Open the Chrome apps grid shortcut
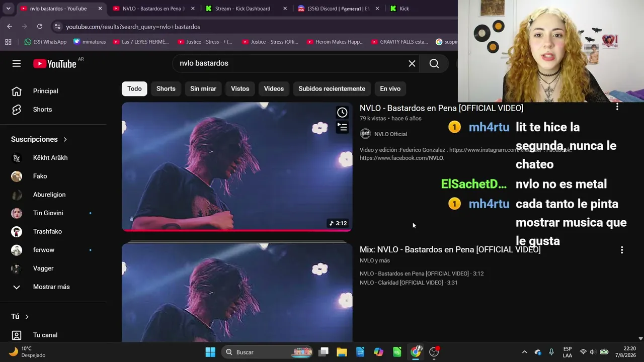The width and height of the screenshot is (644, 362). pyautogui.click(x=8, y=42)
